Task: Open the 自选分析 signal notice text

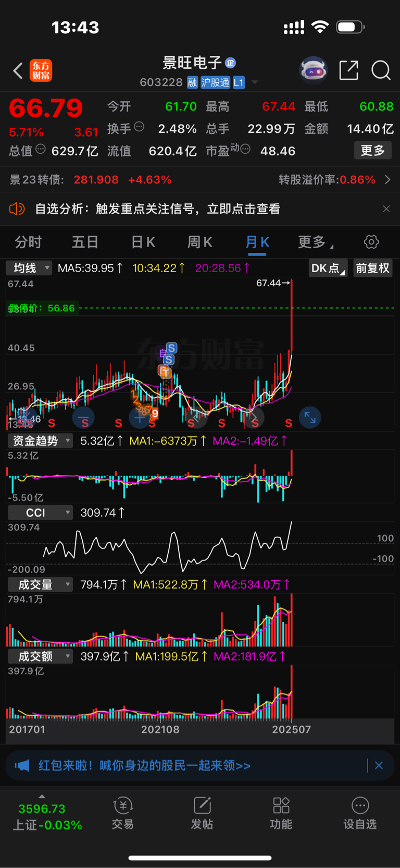Action: coord(157,209)
